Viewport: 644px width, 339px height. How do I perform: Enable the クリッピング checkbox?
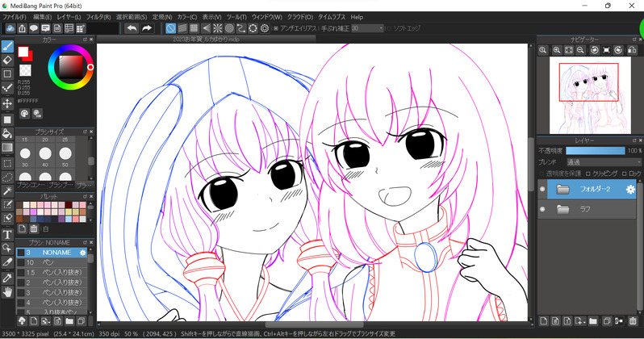pyautogui.click(x=588, y=174)
